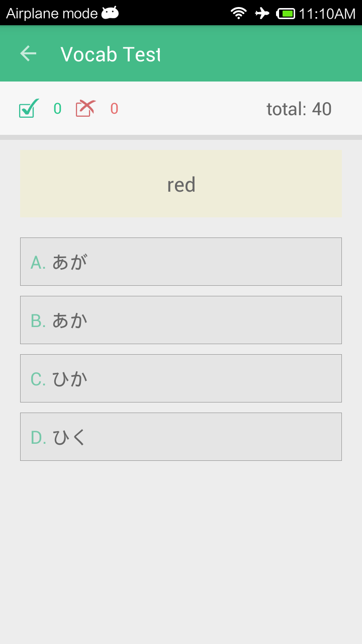362x644 pixels.
Task: Tap the letter A. label
Action: coord(38,262)
